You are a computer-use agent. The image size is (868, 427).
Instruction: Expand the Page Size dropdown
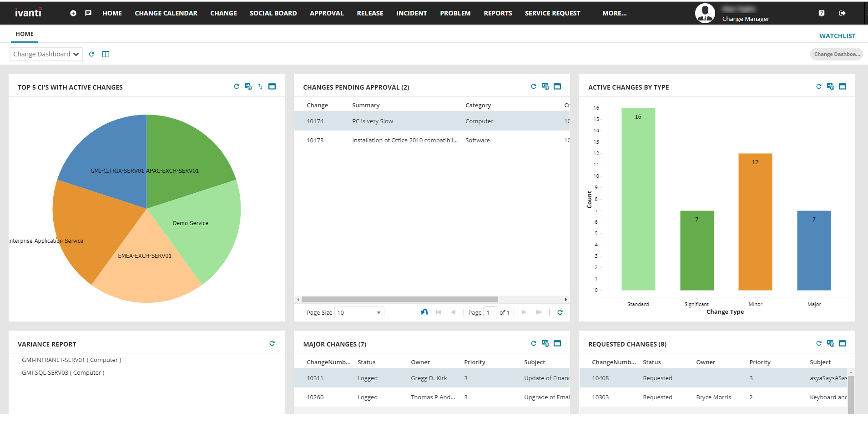(378, 313)
